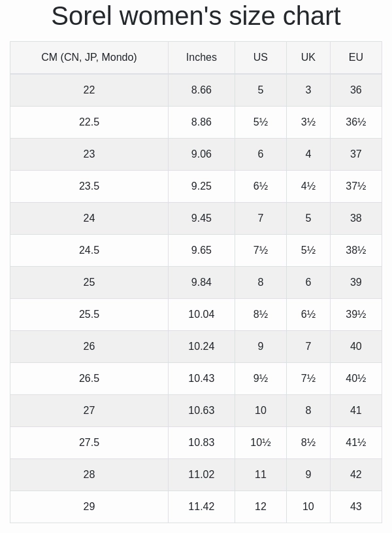This screenshot has width=392, height=533.
Task: Click the "Sorel women's size chart" title
Action: (x=196, y=16)
